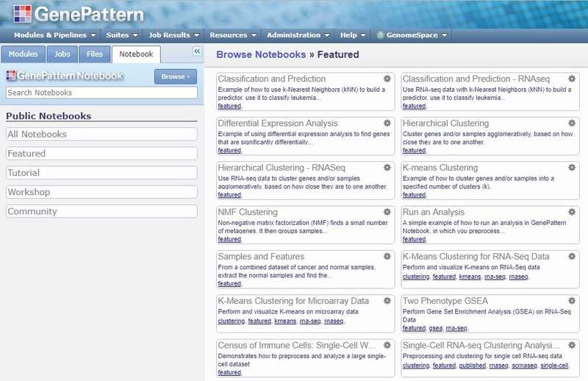
Task: Select the Featured category in Public Notebooks
Action: [101, 154]
